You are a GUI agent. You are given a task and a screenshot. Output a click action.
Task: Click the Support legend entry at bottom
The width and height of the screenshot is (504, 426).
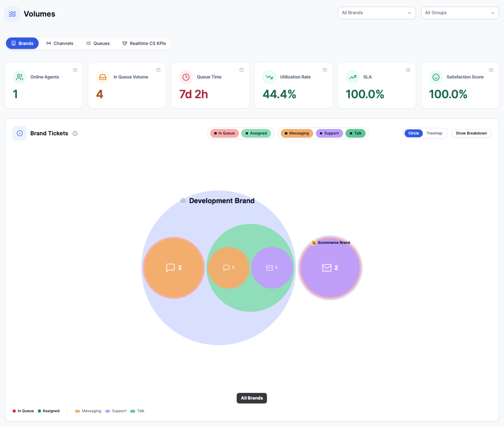point(116,411)
